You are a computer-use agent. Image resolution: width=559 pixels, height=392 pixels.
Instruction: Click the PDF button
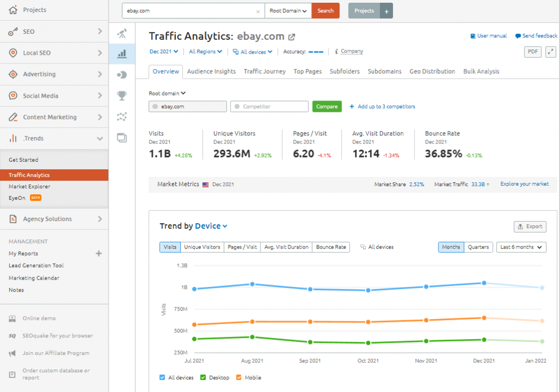pyautogui.click(x=533, y=52)
